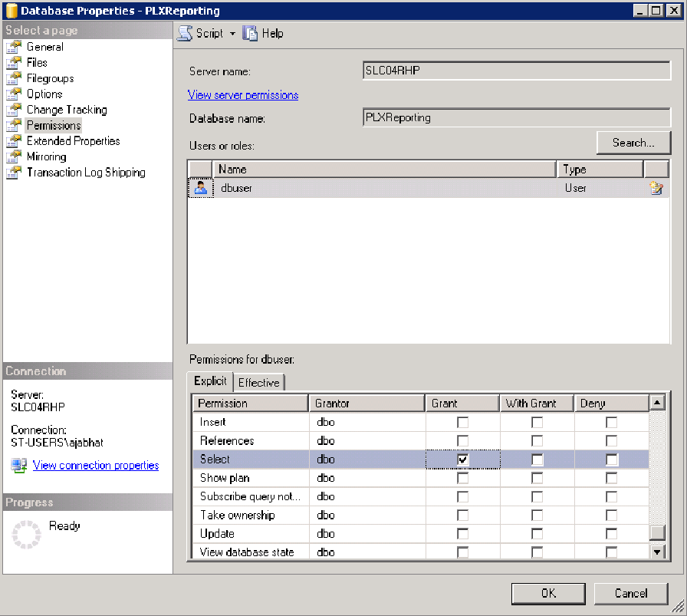The width and height of the screenshot is (687, 616).
Task: Check Deny for References permission
Action: [612, 440]
